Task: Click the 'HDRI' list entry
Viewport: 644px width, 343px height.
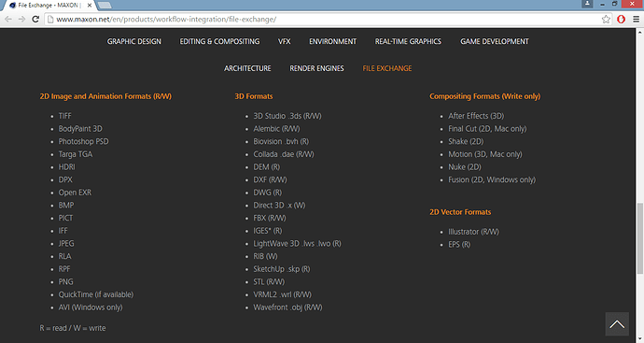Action: (x=66, y=167)
